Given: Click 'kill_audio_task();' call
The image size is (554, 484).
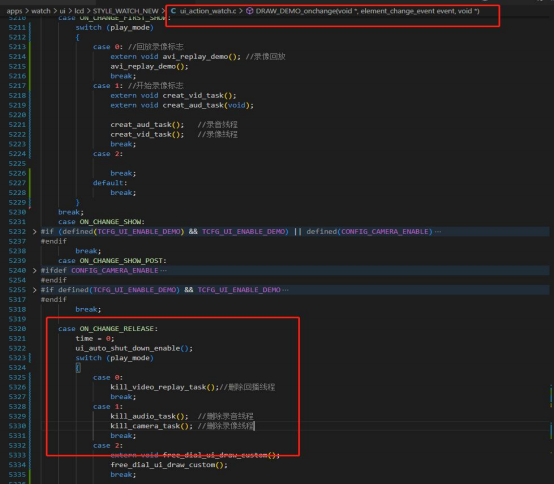Looking at the screenshot, I should point(149,417).
